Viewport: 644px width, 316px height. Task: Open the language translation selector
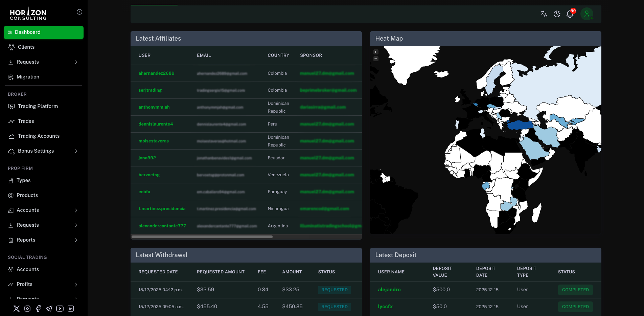pos(544,14)
